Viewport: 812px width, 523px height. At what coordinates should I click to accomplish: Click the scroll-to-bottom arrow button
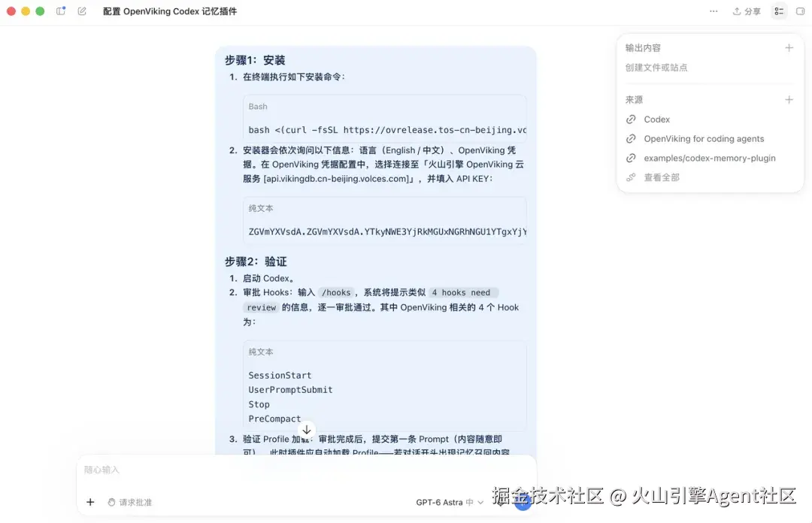[307, 430]
